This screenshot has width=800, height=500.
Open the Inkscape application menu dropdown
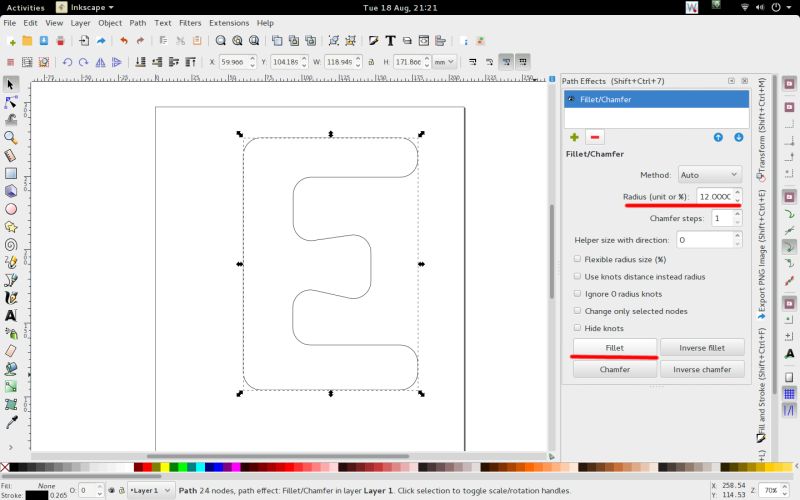85,7
